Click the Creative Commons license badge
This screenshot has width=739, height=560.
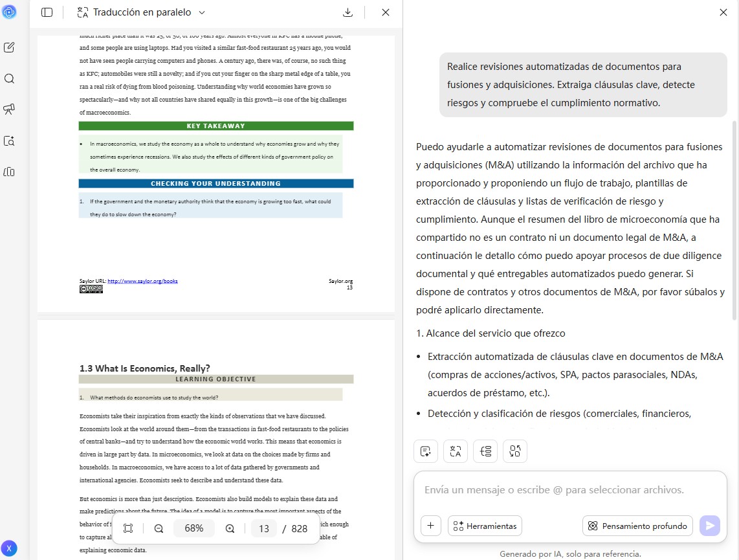pyautogui.click(x=91, y=289)
